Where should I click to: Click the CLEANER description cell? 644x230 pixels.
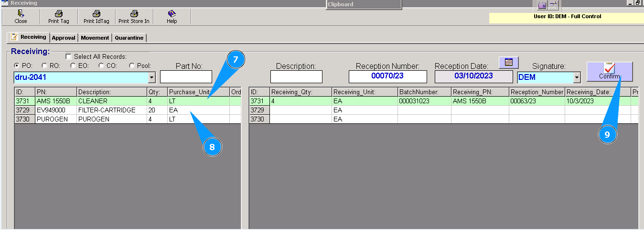(x=112, y=101)
